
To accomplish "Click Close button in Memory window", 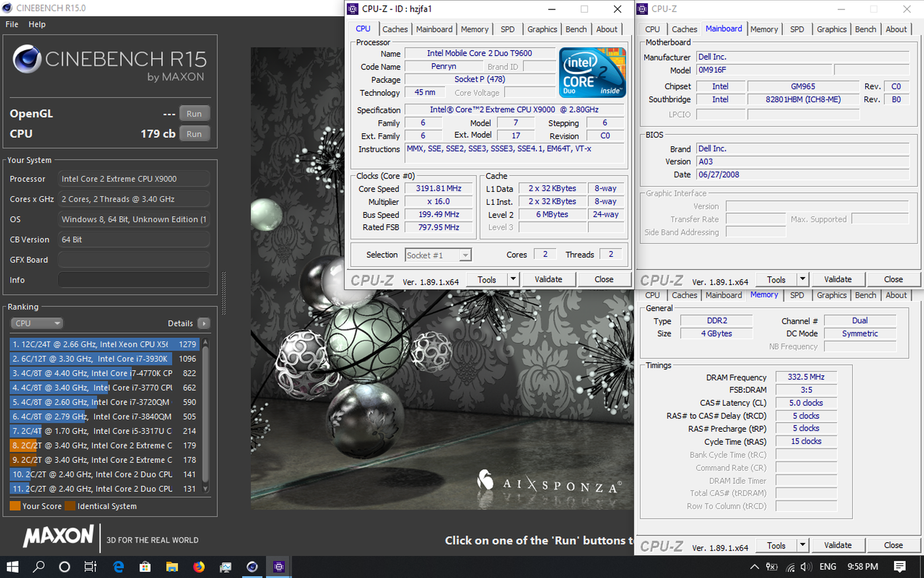I will 893,545.
